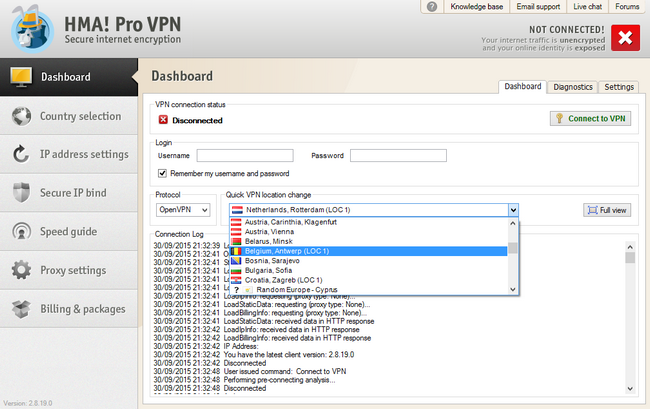The image size is (650, 409).
Task: Toggle Remember my username and password
Action: pyautogui.click(x=162, y=173)
